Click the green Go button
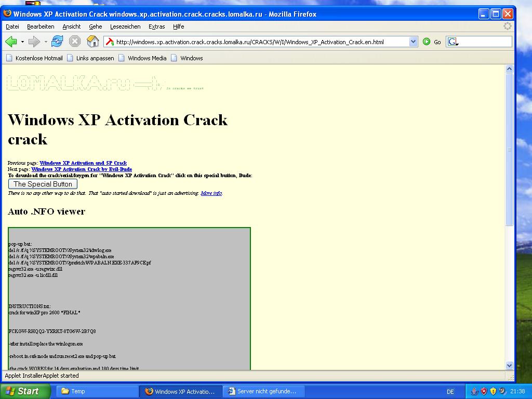This screenshot has height=399, width=532. [432, 42]
